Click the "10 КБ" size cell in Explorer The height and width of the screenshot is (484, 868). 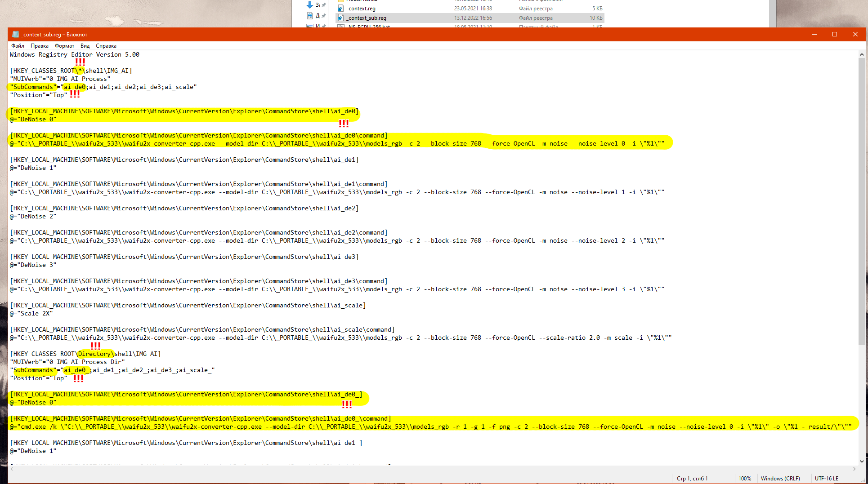point(596,18)
